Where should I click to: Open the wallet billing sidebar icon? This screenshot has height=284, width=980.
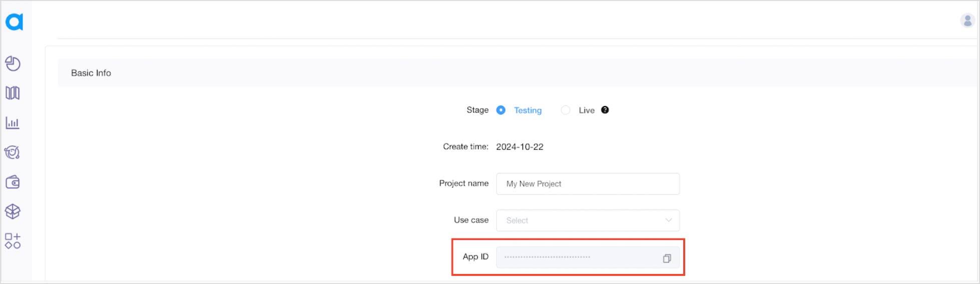13,182
